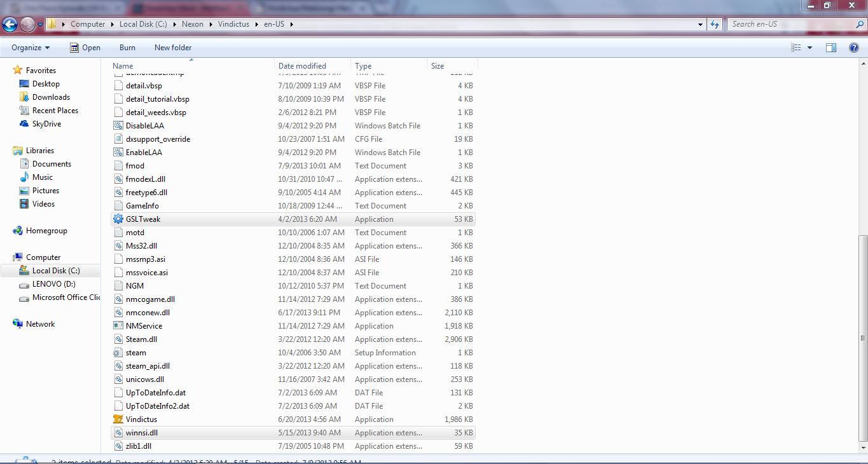Image resolution: width=868 pixels, height=464 pixels.
Task: Select the Vindictus application icon
Action: click(118, 420)
